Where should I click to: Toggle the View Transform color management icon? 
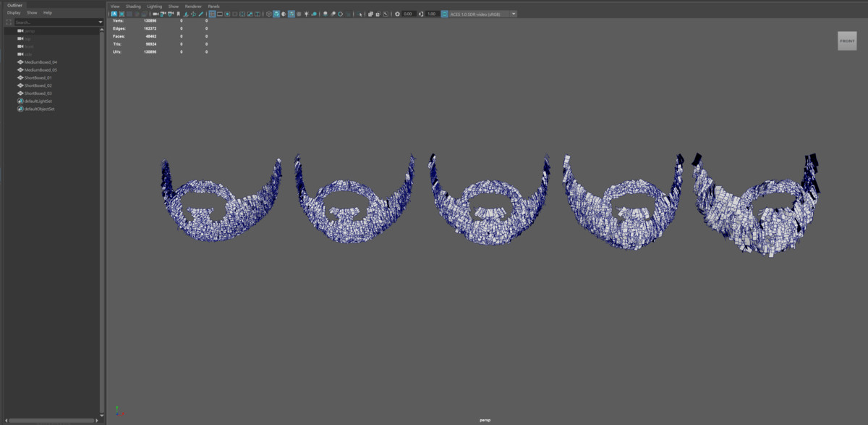pos(444,14)
